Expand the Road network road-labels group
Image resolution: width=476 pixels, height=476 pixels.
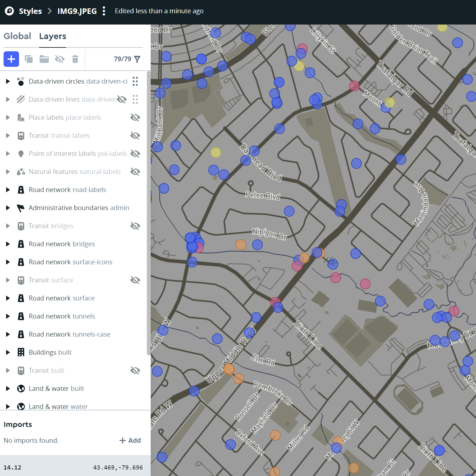point(8,190)
